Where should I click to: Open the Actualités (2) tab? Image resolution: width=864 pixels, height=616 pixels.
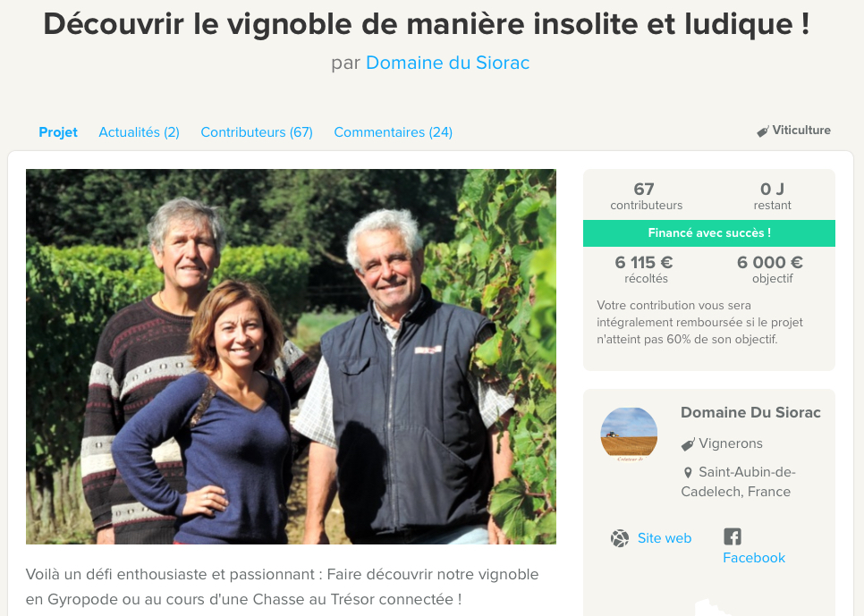click(x=139, y=132)
